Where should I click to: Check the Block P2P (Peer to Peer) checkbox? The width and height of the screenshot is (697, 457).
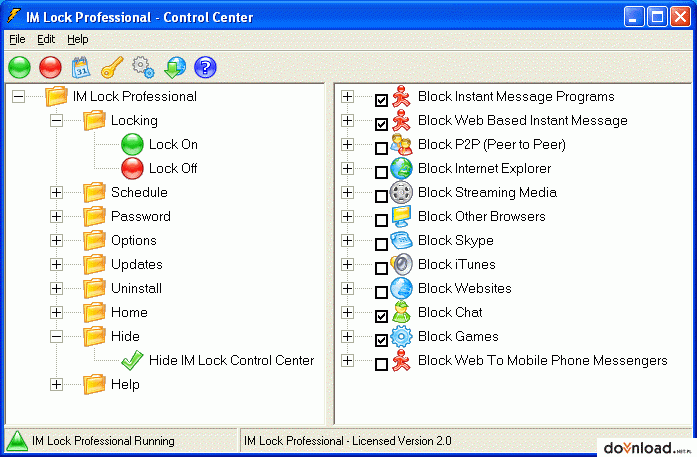pyautogui.click(x=381, y=148)
